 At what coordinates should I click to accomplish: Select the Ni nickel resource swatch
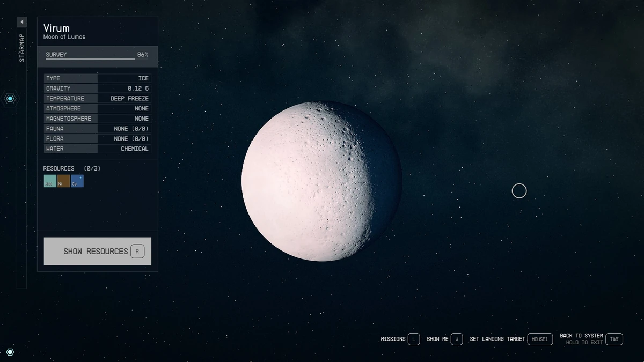63,181
